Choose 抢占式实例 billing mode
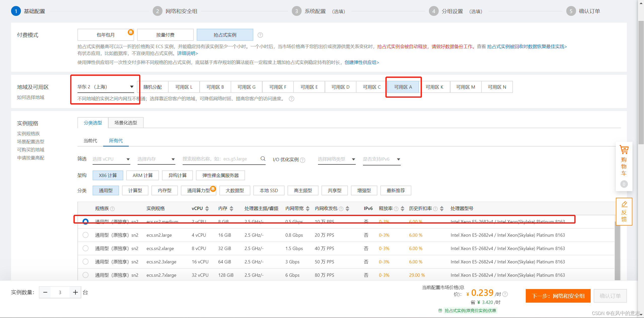644x318 pixels. [225, 35]
